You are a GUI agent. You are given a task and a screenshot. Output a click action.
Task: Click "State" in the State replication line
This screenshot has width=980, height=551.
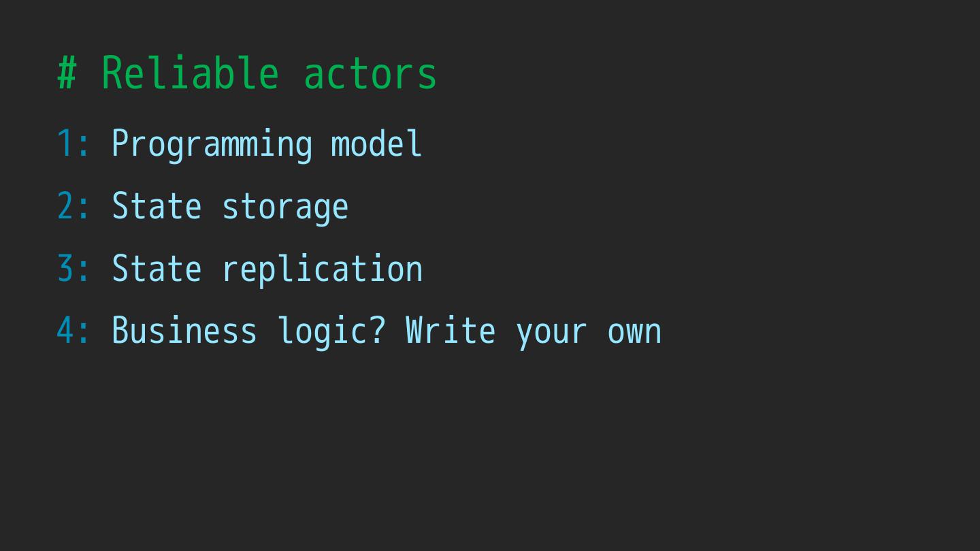[157, 269]
